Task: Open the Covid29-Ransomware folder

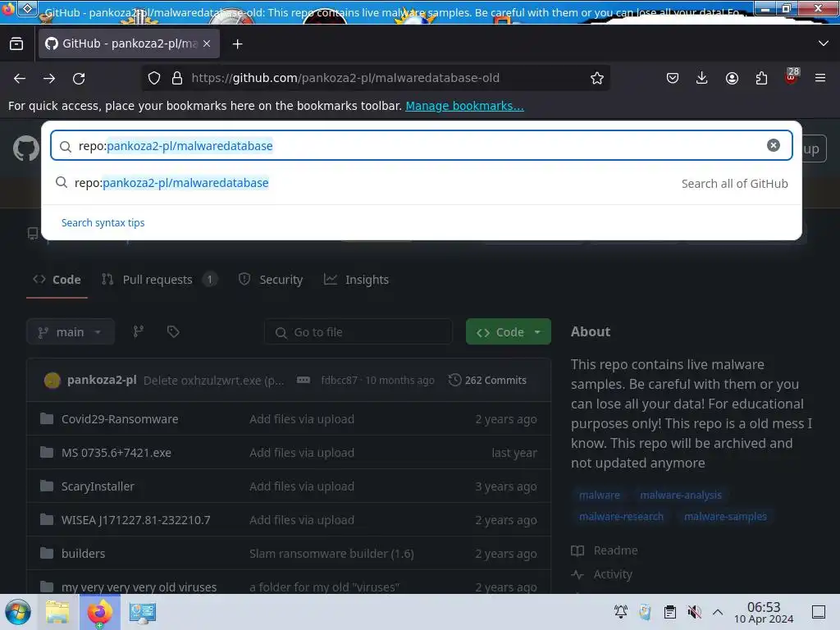Action: point(120,419)
